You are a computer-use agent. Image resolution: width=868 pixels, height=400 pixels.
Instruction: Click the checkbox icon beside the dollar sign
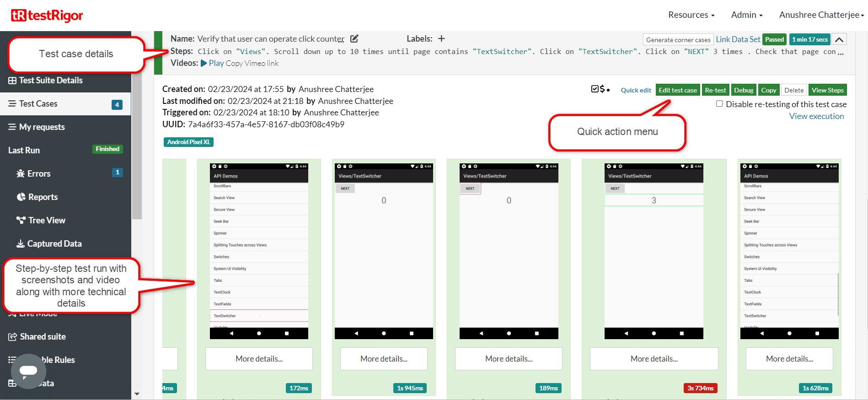click(x=595, y=89)
